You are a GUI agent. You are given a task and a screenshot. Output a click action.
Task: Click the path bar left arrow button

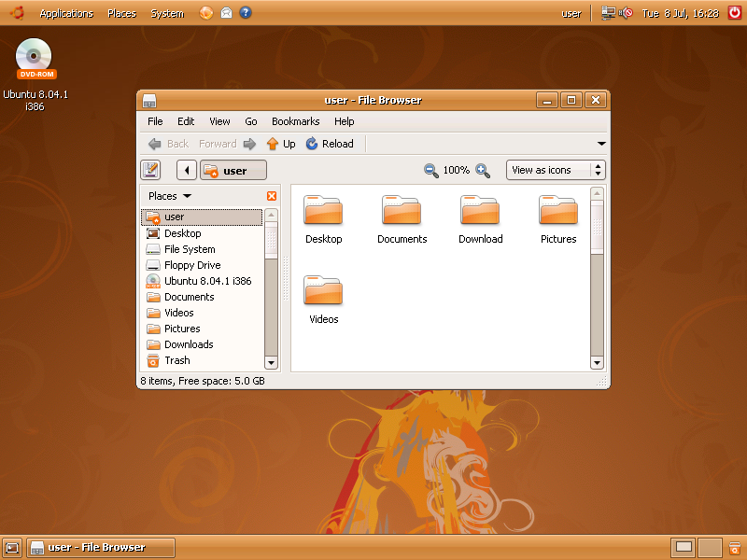(186, 170)
